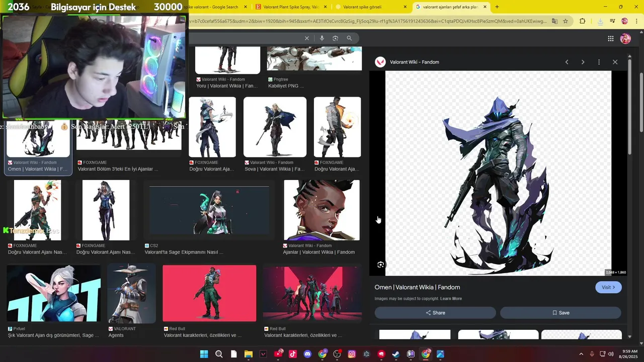This screenshot has height=362, width=644.
Task: Open the Google apps grid
Action: (x=610, y=39)
